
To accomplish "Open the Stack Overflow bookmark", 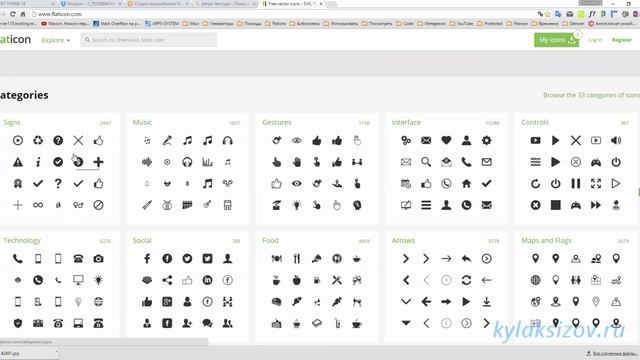I will pyautogui.click(x=116, y=24).
